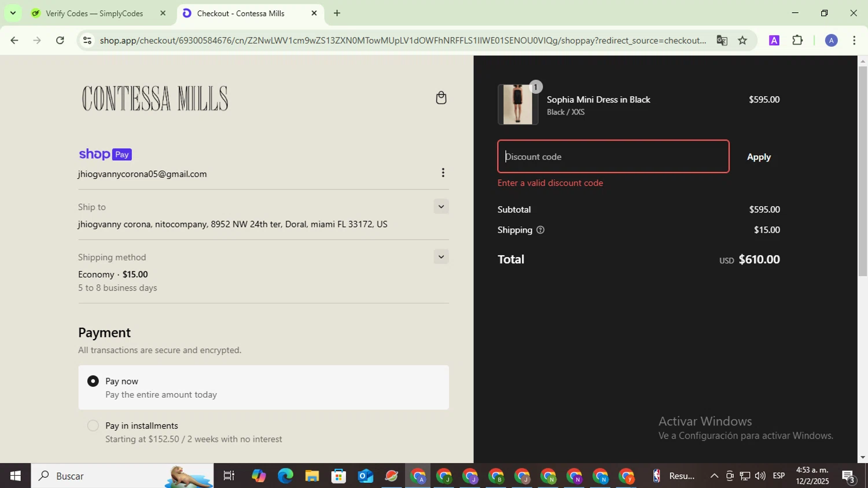This screenshot has width=868, height=488.
Task: Click the browser address bar URL
Action: 403,41
